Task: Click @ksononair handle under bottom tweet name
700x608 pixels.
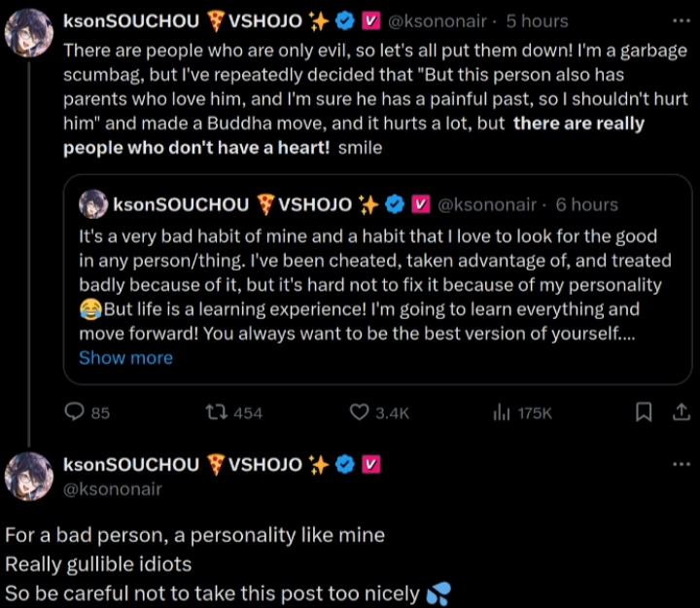Action: pyautogui.click(x=113, y=488)
